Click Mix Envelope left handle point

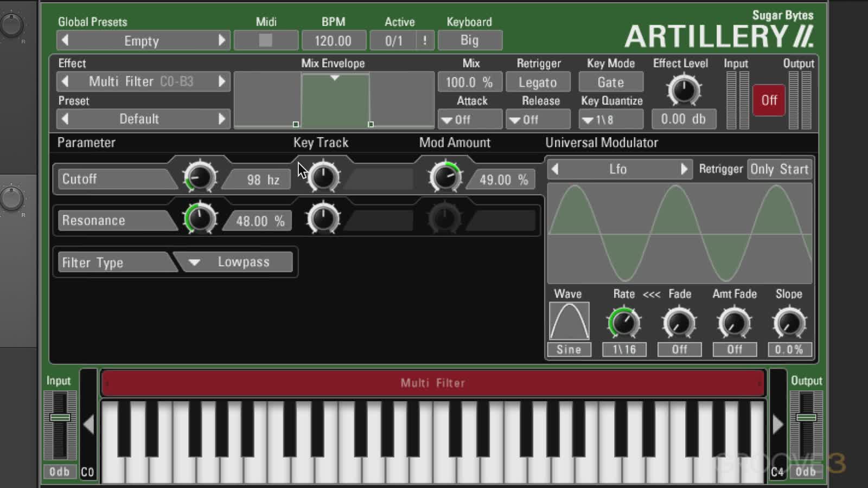[296, 124]
